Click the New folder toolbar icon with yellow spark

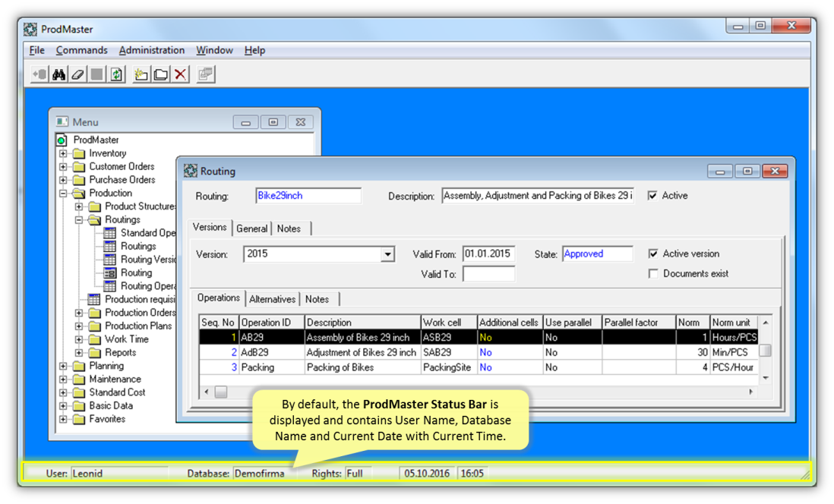[x=141, y=74]
